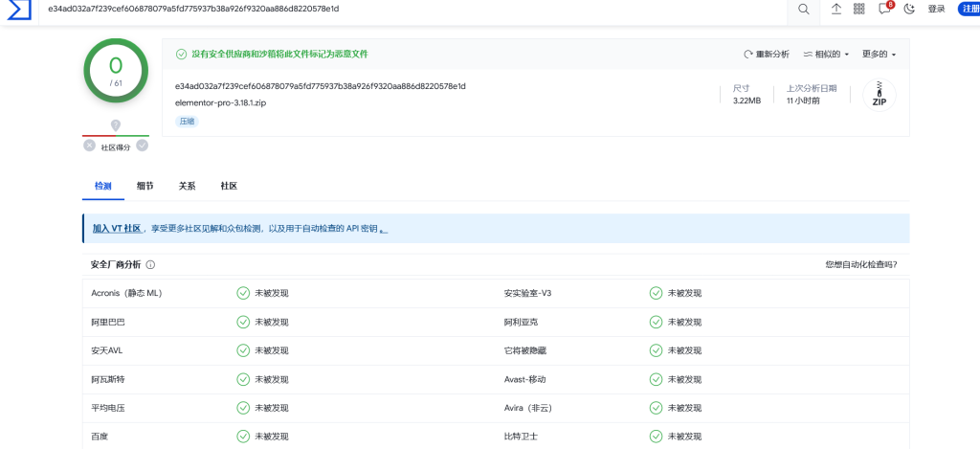This screenshot has height=449, width=980.
Task: Click the ZIP file type icon
Action: 879,95
